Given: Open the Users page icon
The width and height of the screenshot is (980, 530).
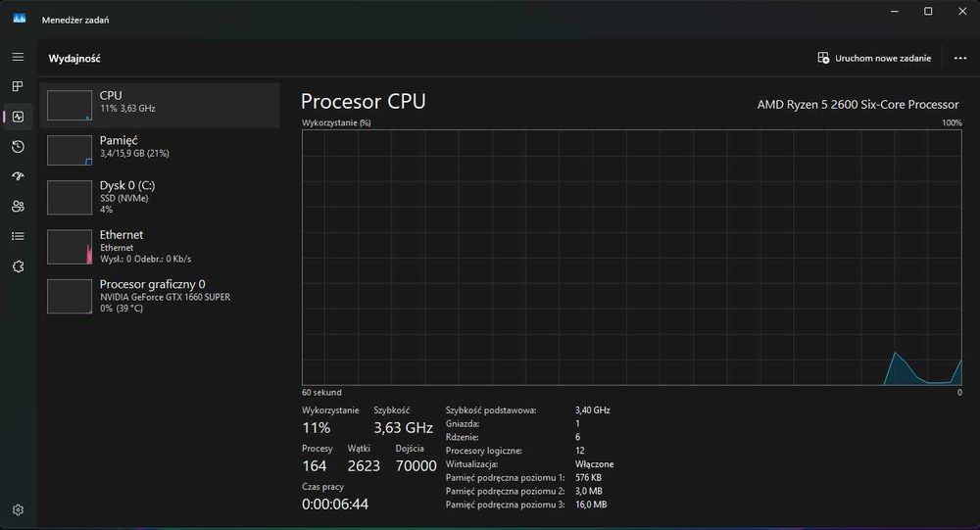Looking at the screenshot, I should [18, 207].
